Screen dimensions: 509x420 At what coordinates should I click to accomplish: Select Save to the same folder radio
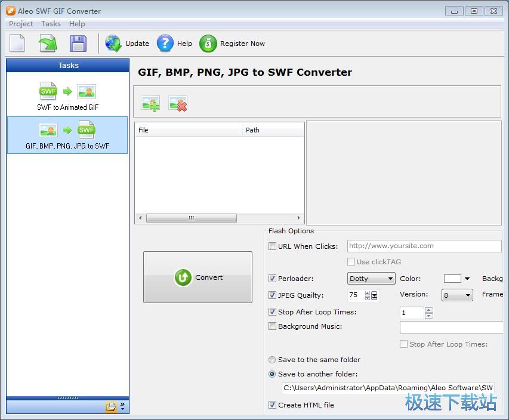(272, 360)
